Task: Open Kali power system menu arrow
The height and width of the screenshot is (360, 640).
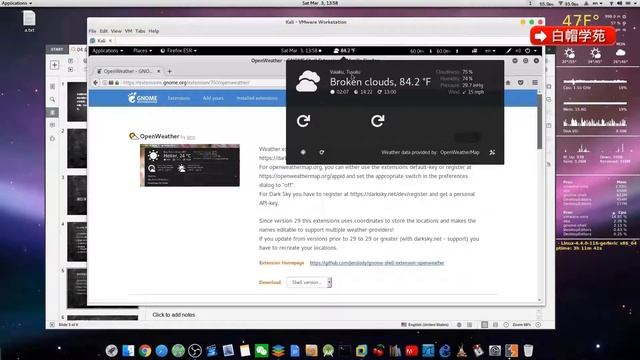Action: [535, 51]
